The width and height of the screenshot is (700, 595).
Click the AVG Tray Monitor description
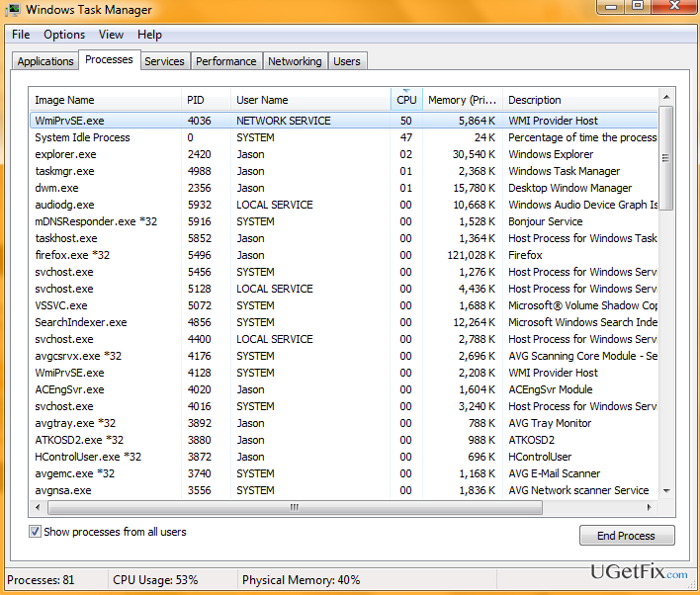[x=550, y=423]
